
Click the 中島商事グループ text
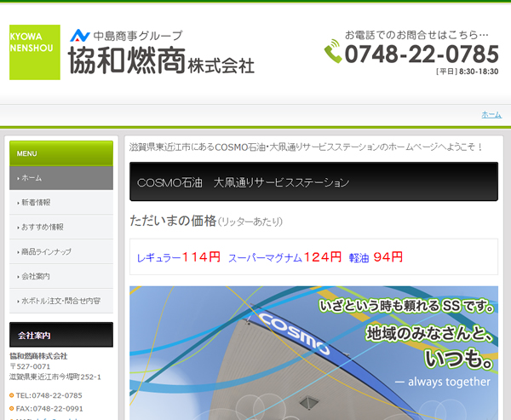(138, 36)
